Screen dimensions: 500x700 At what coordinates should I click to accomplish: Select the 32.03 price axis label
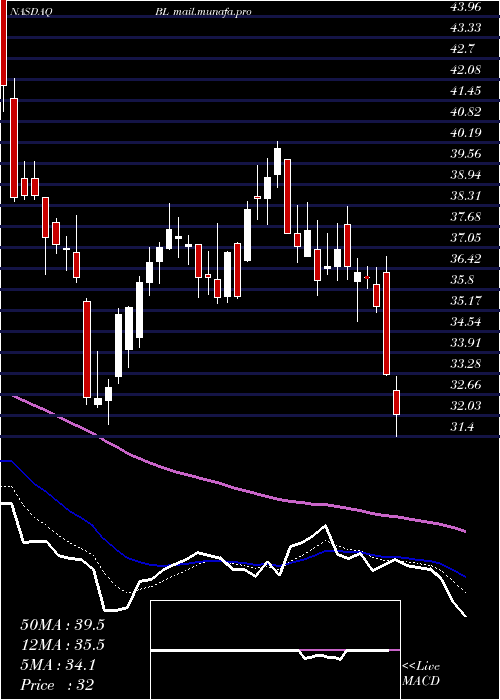[466, 405]
